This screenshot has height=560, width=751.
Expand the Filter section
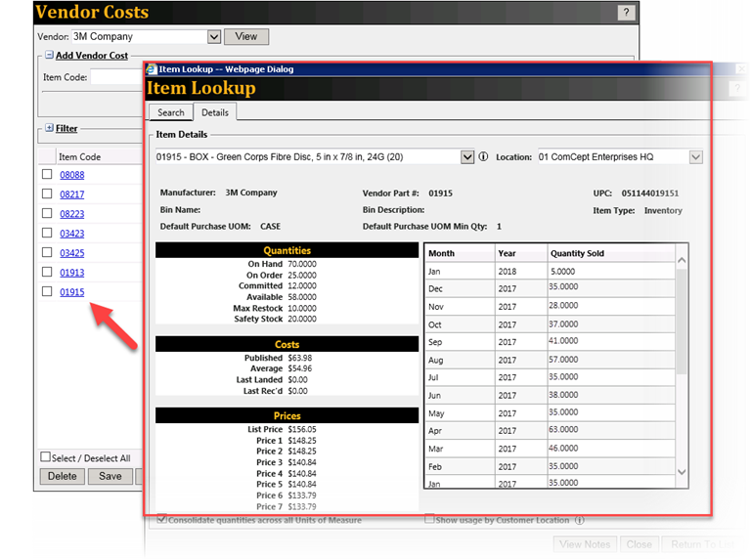click(48, 128)
